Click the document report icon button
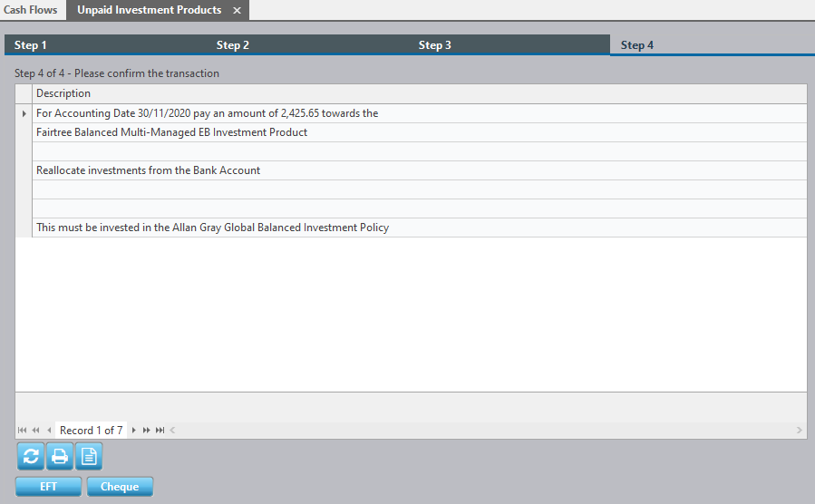The height and width of the screenshot is (504, 815). point(89,456)
